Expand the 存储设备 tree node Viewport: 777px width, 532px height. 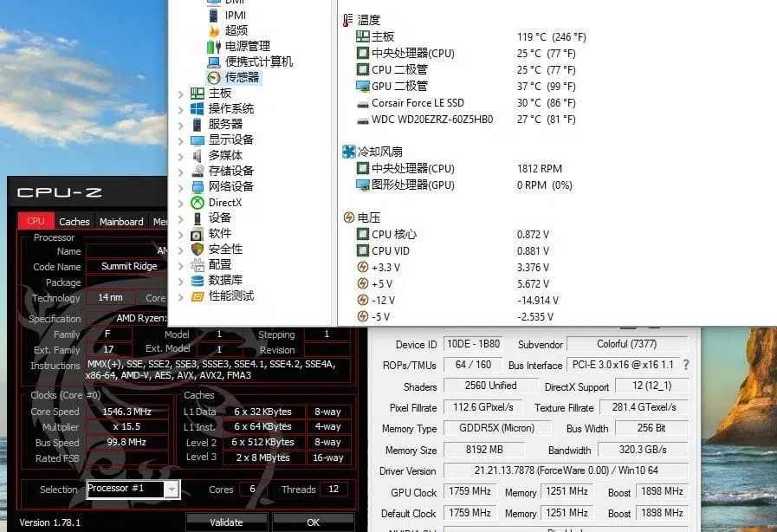181,172
